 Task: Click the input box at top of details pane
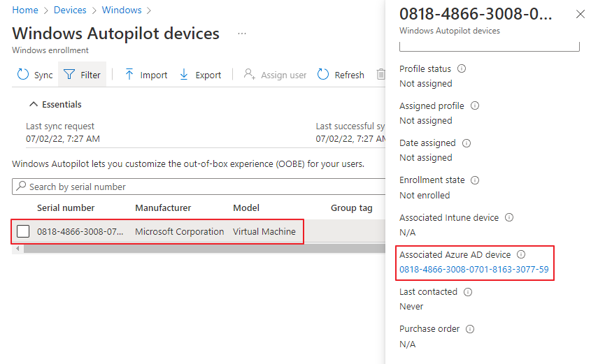[489, 47]
